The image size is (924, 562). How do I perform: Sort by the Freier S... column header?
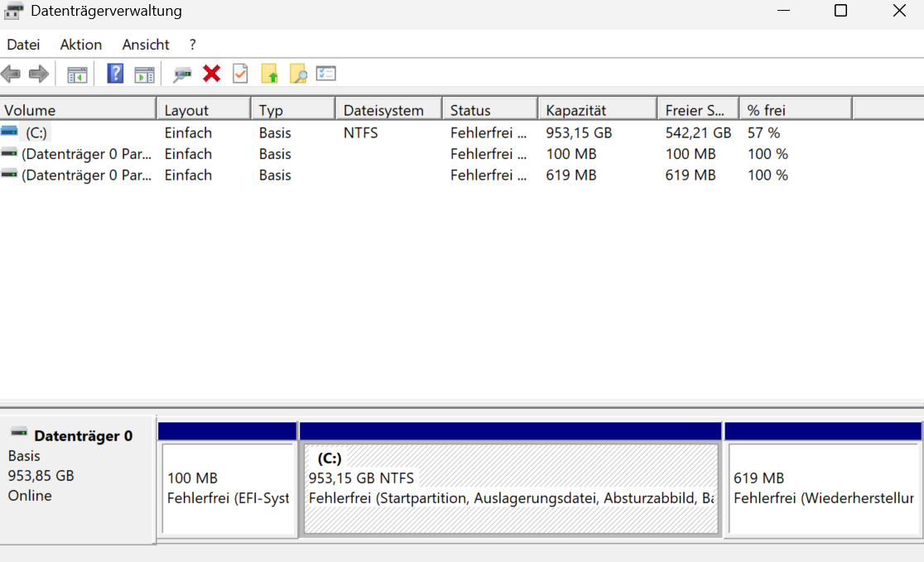click(698, 109)
